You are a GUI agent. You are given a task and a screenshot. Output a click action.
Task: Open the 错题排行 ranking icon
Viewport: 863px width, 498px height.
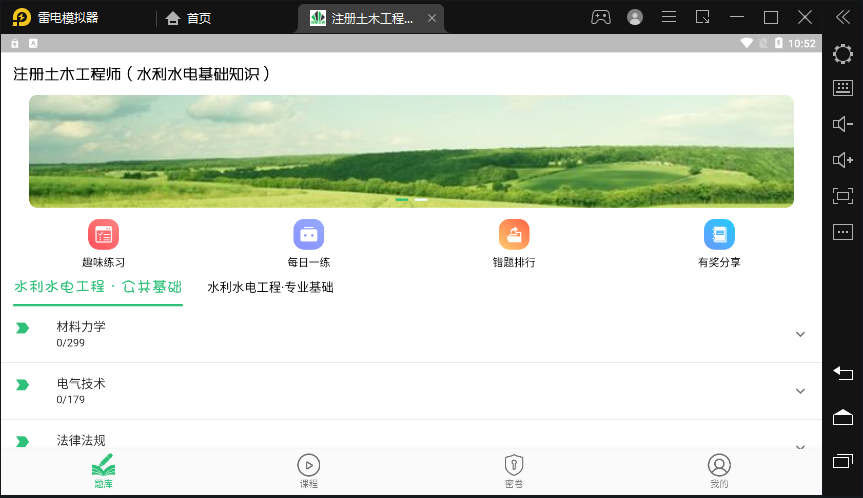[514, 235]
